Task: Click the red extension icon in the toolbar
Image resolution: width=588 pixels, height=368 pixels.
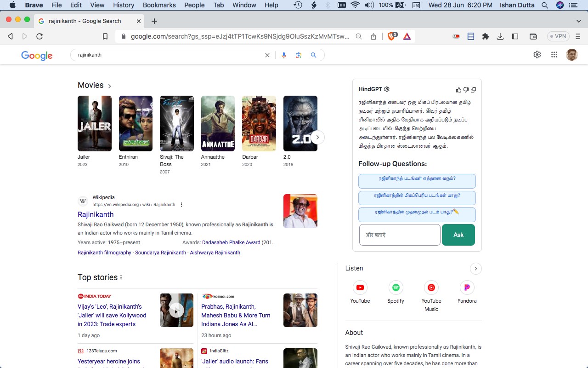Action: click(x=456, y=36)
